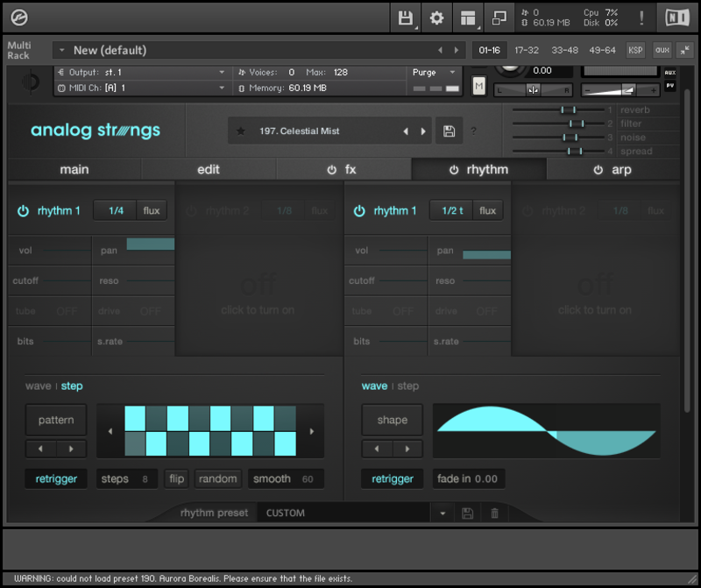
Task: Open the MIDI Ch dropdown
Action: click(141, 89)
